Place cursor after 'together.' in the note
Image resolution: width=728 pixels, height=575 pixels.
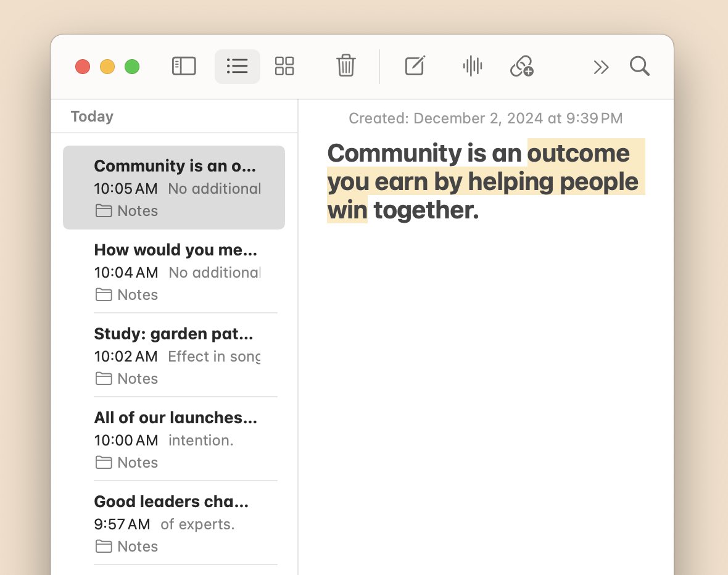[480, 210]
